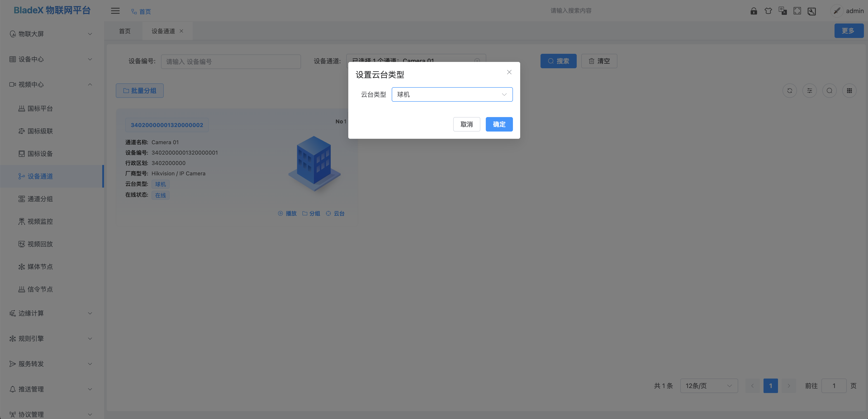Expand the 规则引擎 menu
This screenshot has height=419, width=868.
[x=52, y=339]
